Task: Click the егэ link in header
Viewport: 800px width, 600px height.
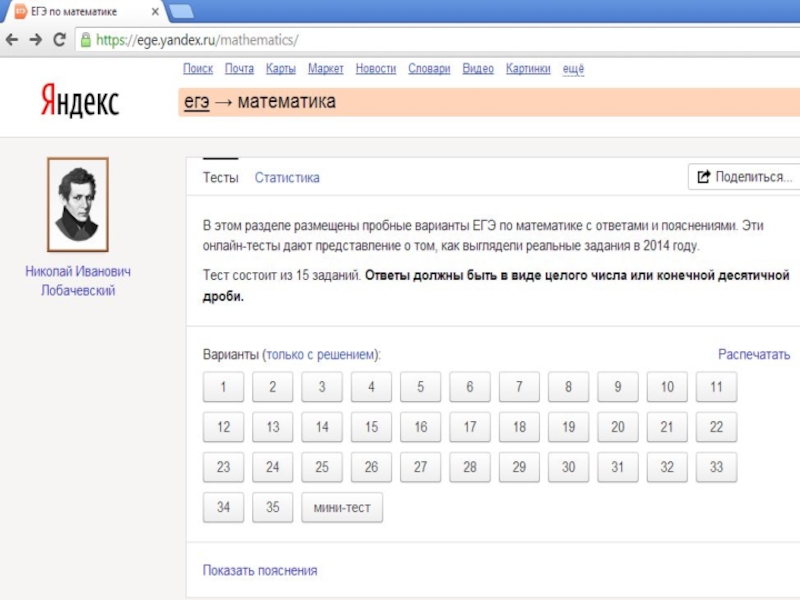Action: coord(196,102)
